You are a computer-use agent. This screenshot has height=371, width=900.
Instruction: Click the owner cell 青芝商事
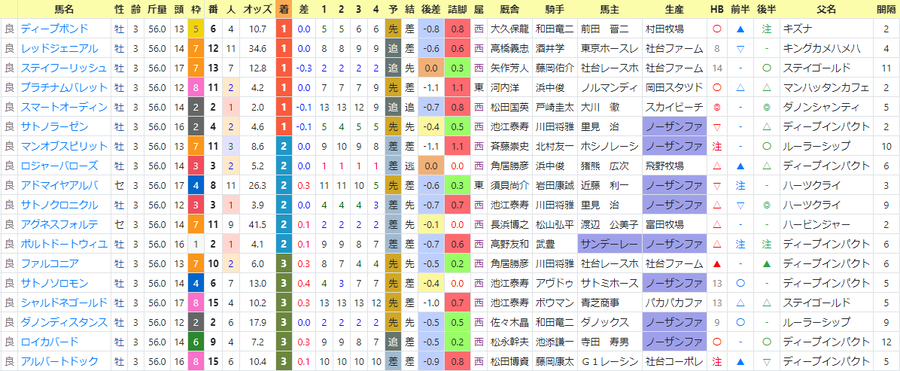610,302
